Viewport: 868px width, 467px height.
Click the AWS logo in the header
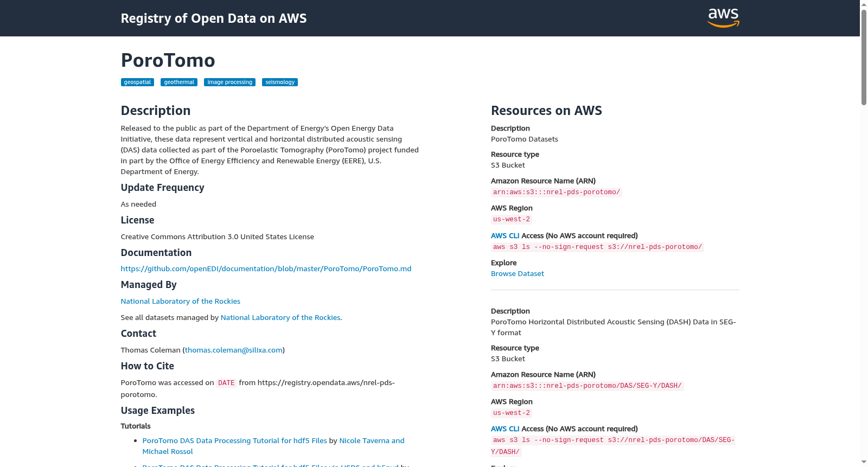point(723,18)
